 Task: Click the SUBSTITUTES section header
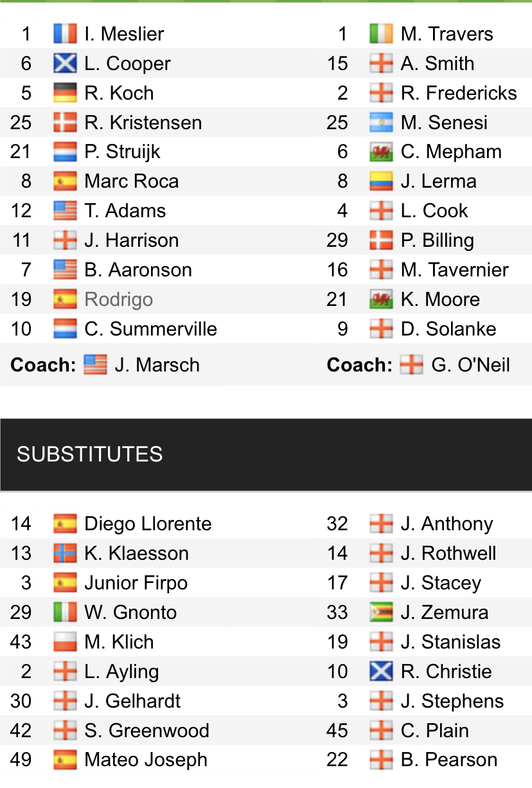90,454
